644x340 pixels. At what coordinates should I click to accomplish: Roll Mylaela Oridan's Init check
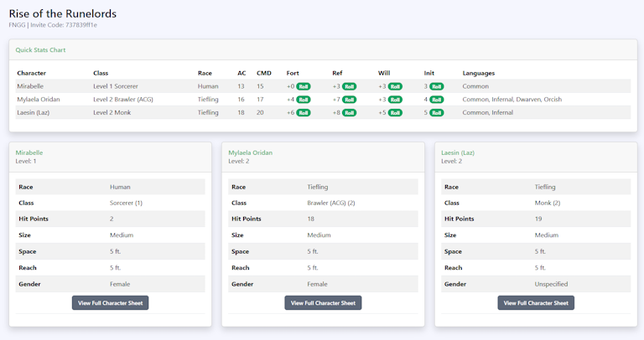click(x=437, y=100)
